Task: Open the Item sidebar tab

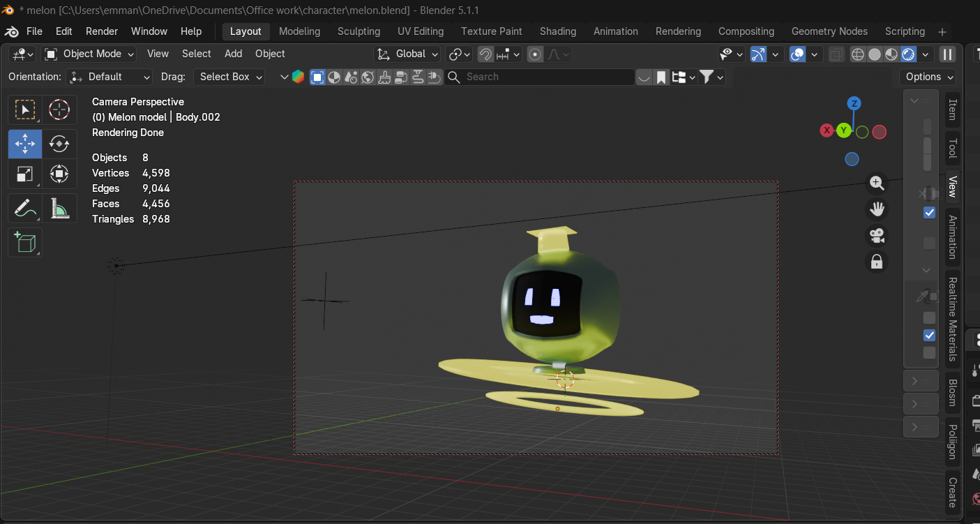Action: (x=952, y=110)
